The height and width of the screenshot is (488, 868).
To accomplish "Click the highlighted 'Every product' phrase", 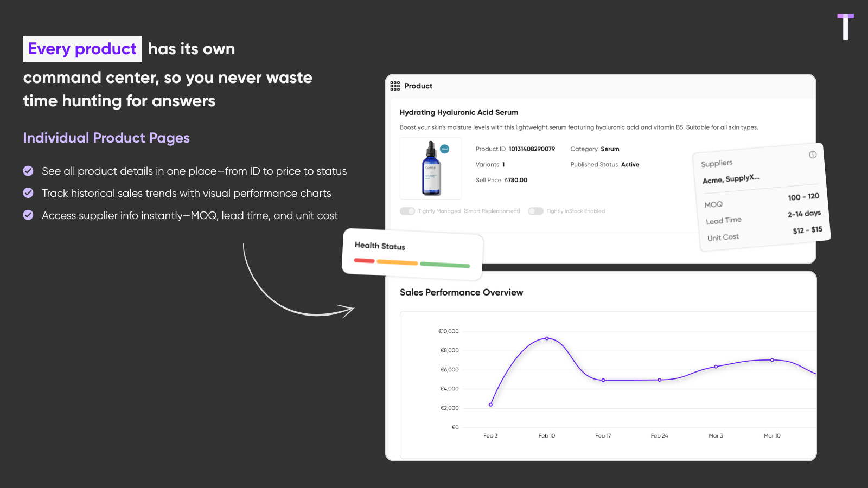I will (x=82, y=49).
